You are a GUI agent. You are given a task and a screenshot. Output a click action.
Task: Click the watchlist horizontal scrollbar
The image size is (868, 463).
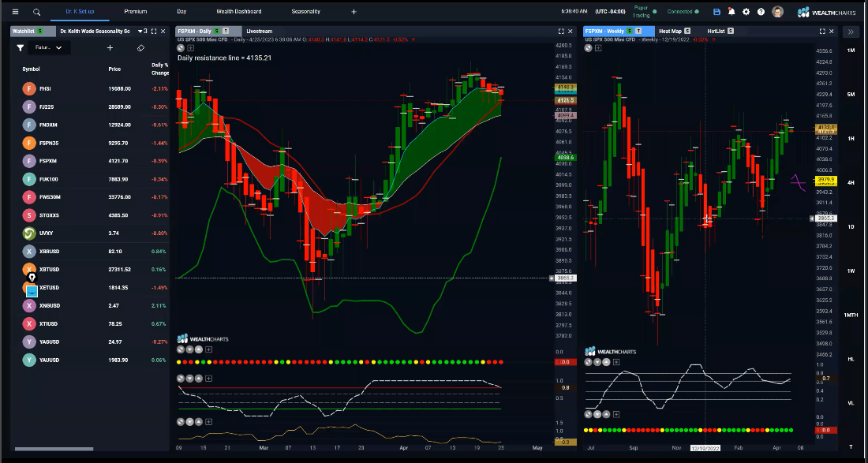(54, 449)
